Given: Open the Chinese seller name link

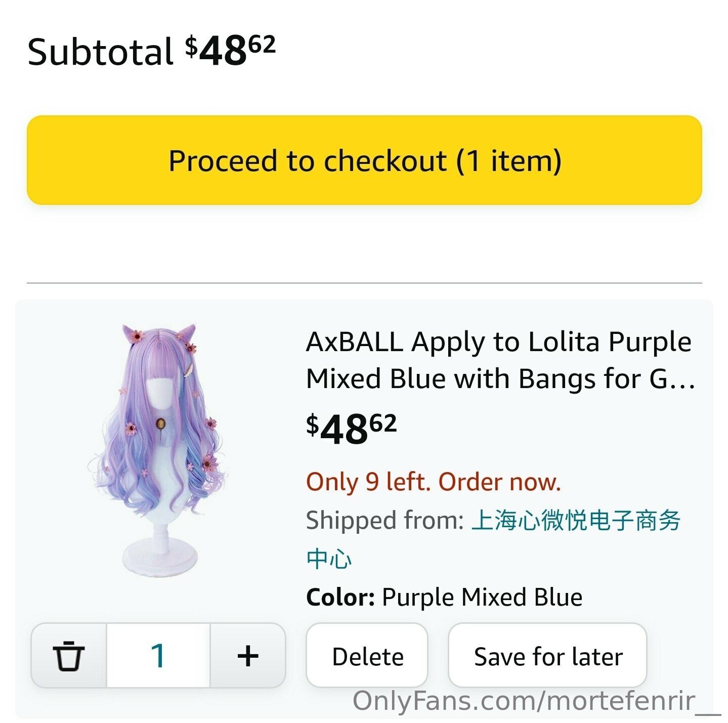Looking at the screenshot, I should (576, 521).
